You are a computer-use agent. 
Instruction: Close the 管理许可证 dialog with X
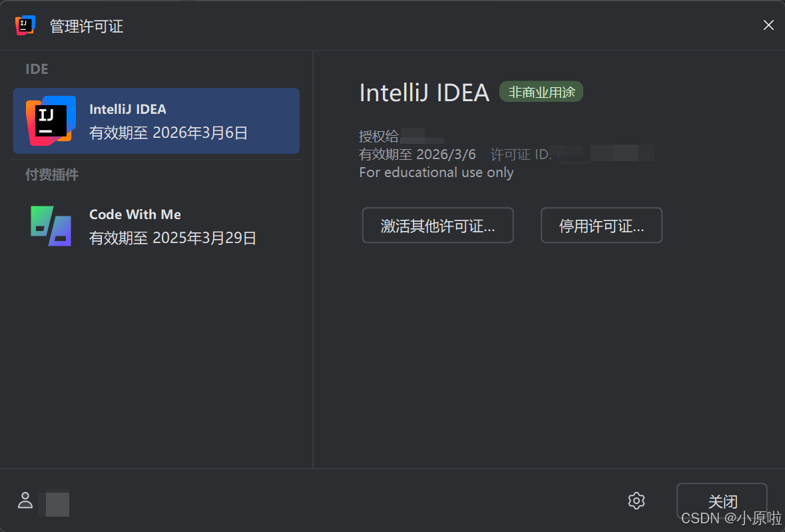point(768,25)
